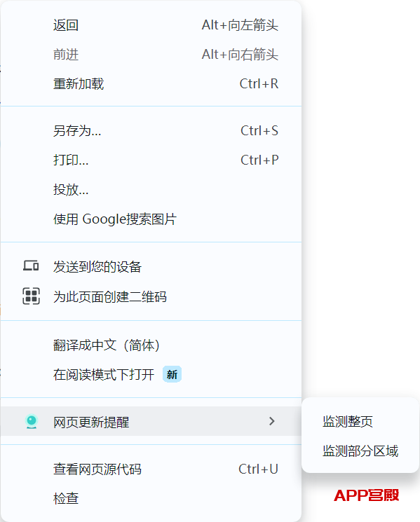Image resolution: width=420 pixels, height=522 pixels.
Task: Click the QR code icon
Action: tap(31, 296)
